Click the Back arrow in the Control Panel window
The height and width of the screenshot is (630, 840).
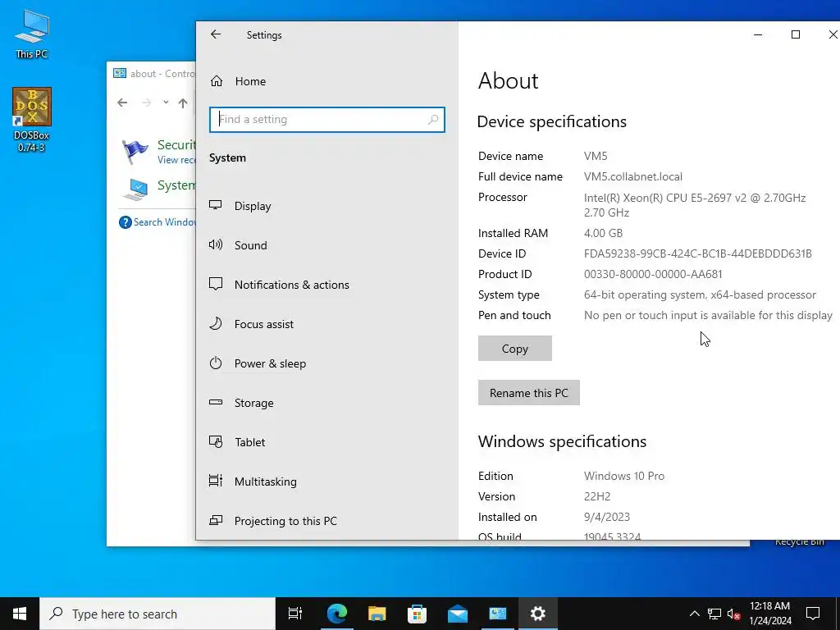122,103
